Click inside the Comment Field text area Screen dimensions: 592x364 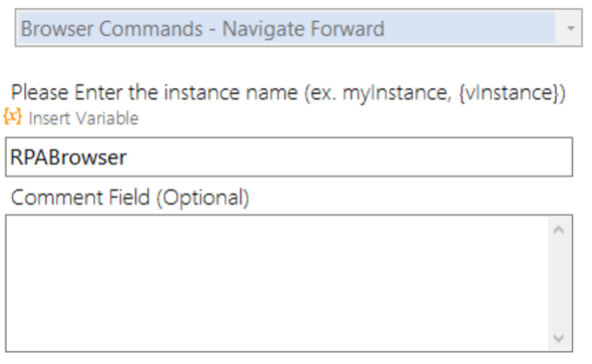point(277,284)
